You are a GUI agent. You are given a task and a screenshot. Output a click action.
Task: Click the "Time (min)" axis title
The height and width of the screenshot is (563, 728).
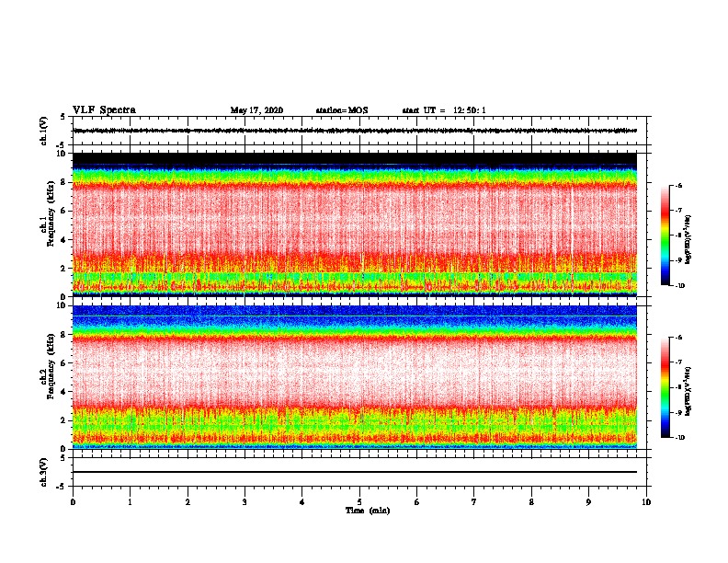tap(368, 511)
